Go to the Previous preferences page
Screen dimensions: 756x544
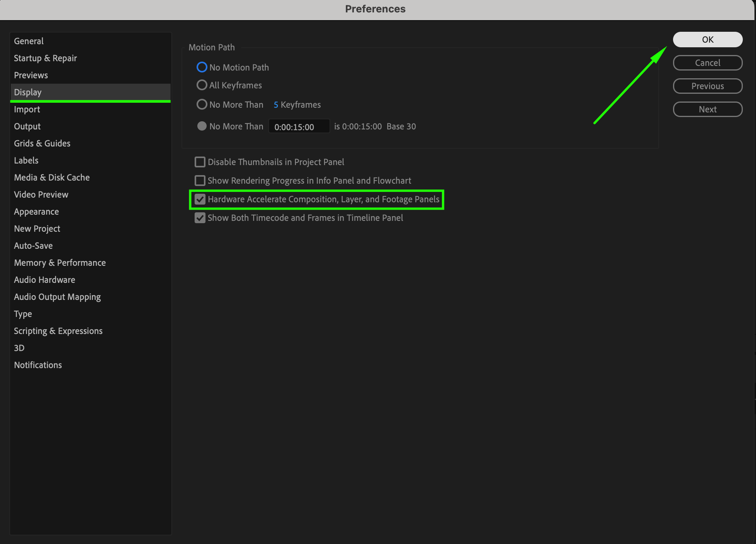tap(707, 86)
